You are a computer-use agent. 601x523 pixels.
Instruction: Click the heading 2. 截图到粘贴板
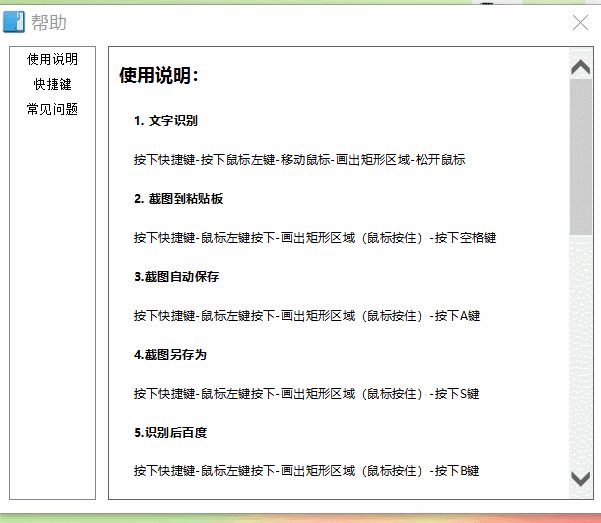click(178, 199)
